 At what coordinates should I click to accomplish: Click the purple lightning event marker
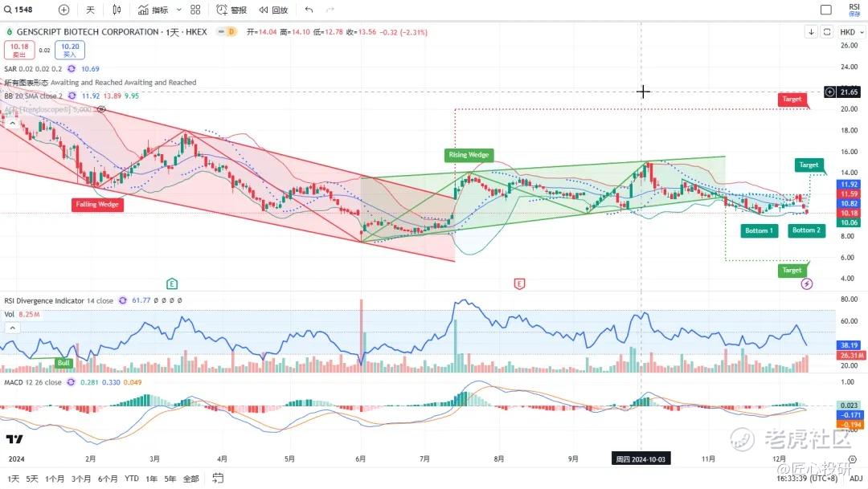[807, 283]
